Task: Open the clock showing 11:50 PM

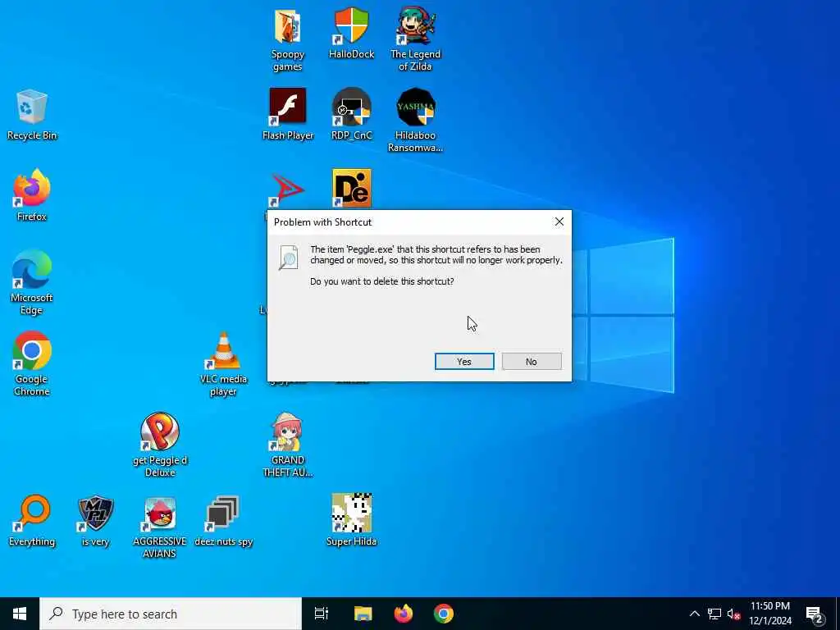Action: 769,614
